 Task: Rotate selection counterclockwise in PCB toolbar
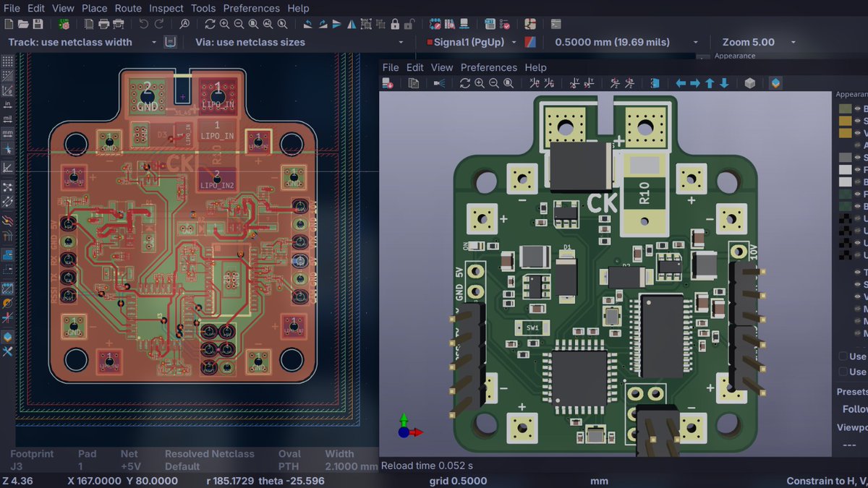(x=307, y=24)
